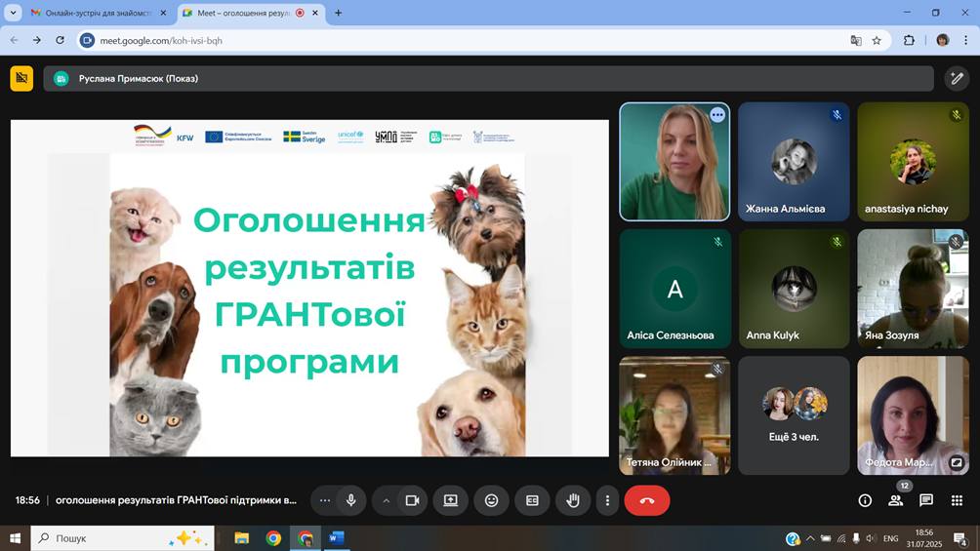Open the 'Ещё 3 чел.' participants tile

(x=794, y=415)
